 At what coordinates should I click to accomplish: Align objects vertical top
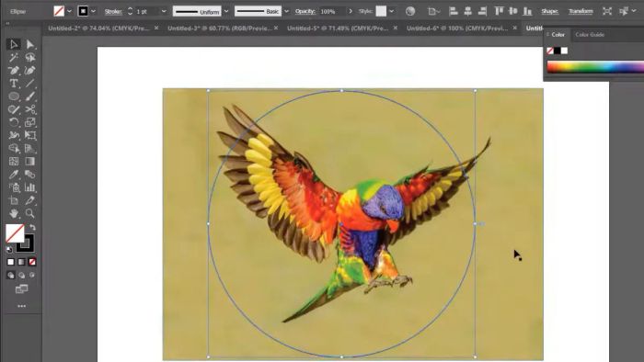[x=499, y=11]
